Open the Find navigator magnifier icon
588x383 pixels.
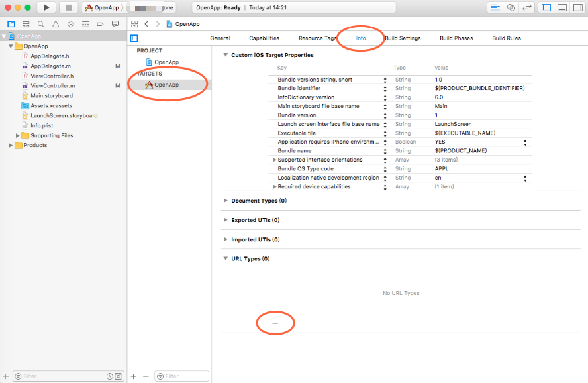(40, 24)
